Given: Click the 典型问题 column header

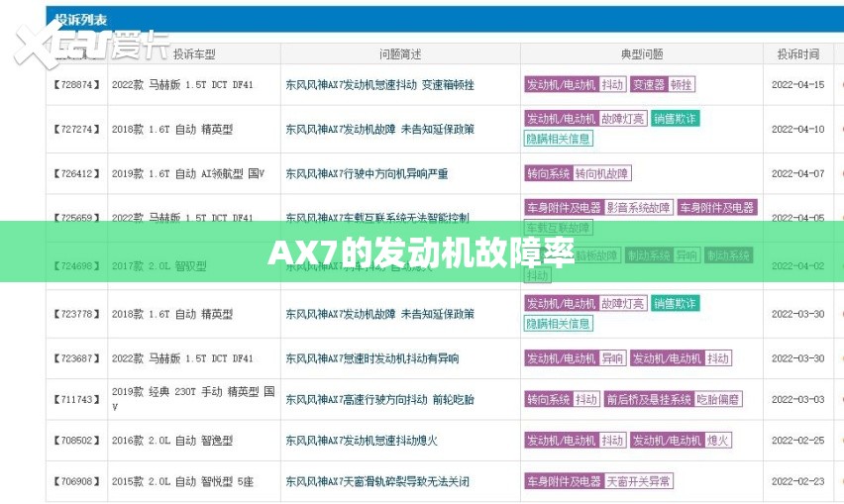Looking at the screenshot, I should pos(642,54).
